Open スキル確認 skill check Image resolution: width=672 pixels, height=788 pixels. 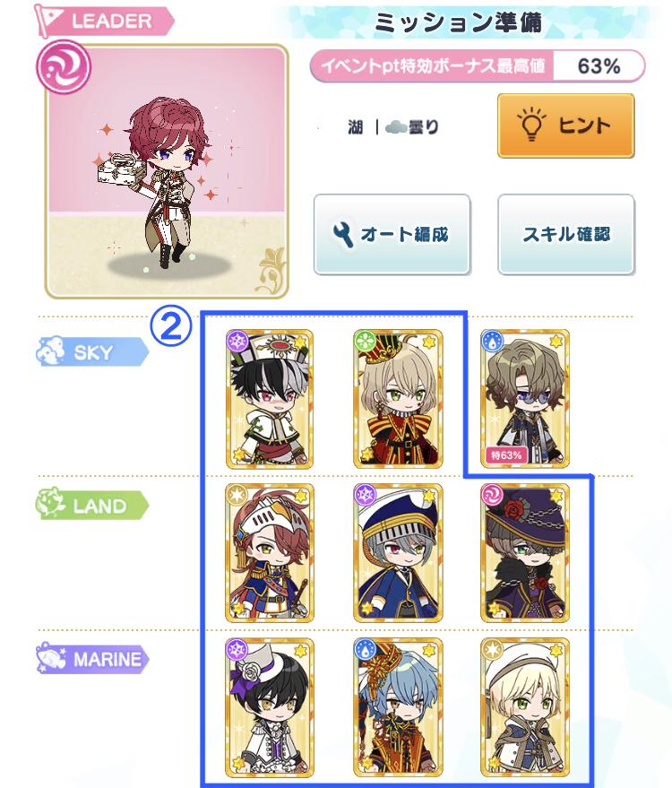(x=566, y=234)
